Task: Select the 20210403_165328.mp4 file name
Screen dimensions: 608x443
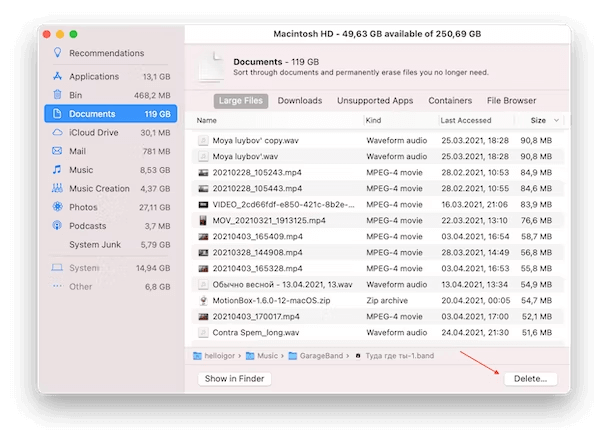Action: 257,268
